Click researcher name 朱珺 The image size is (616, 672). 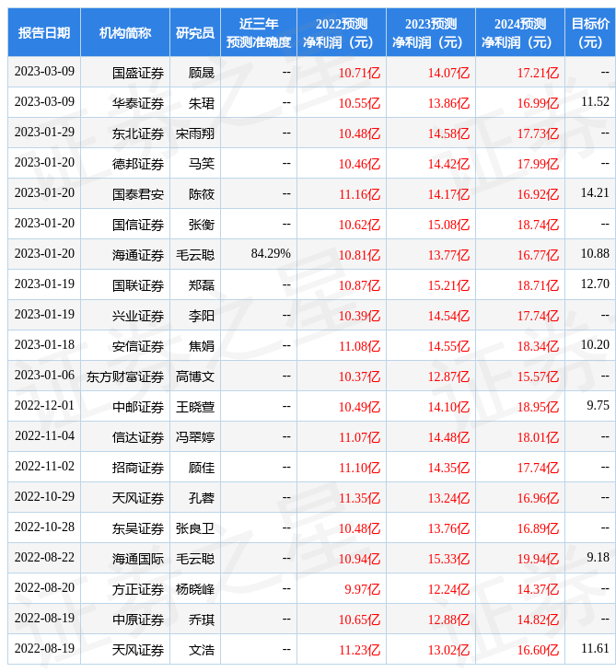[202, 103]
